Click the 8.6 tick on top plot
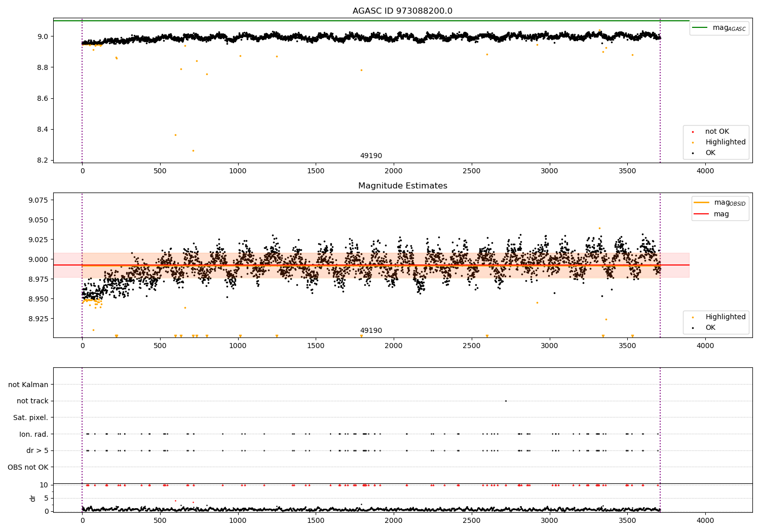Screen dimensions: 760x532 pyautogui.click(x=43, y=98)
